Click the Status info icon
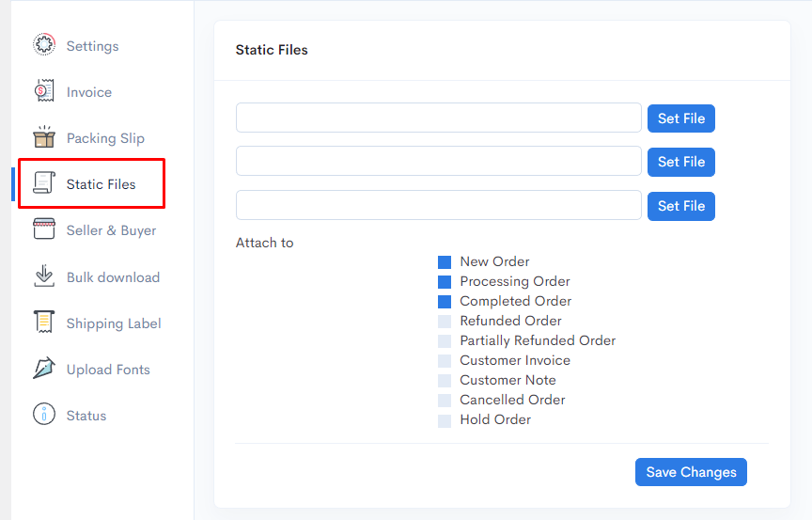Screen dimensions: 812x520 [x=44, y=415]
